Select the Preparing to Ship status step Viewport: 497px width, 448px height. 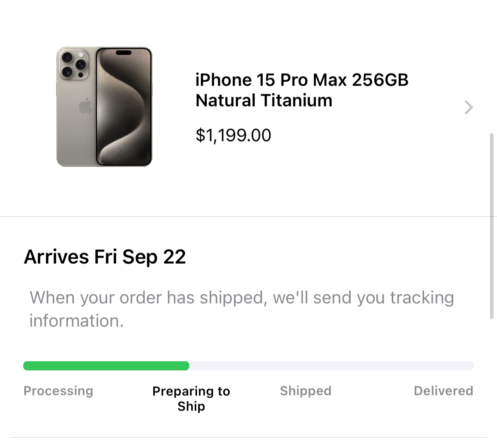coord(191,398)
